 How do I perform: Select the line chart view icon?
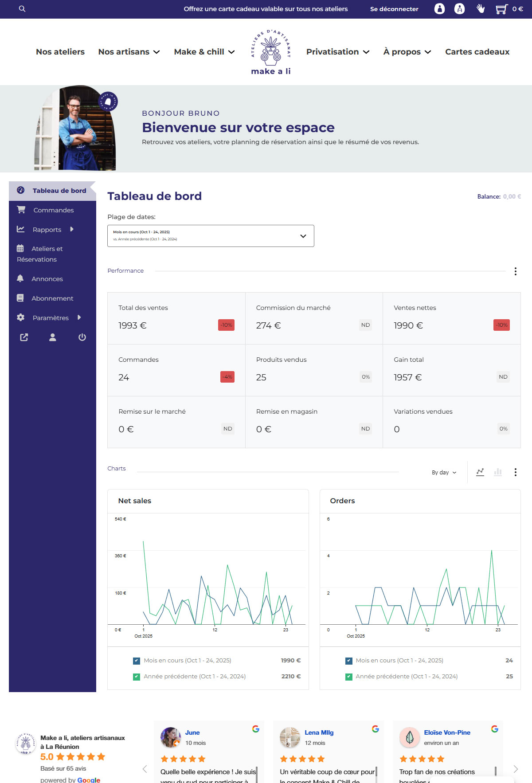point(480,472)
